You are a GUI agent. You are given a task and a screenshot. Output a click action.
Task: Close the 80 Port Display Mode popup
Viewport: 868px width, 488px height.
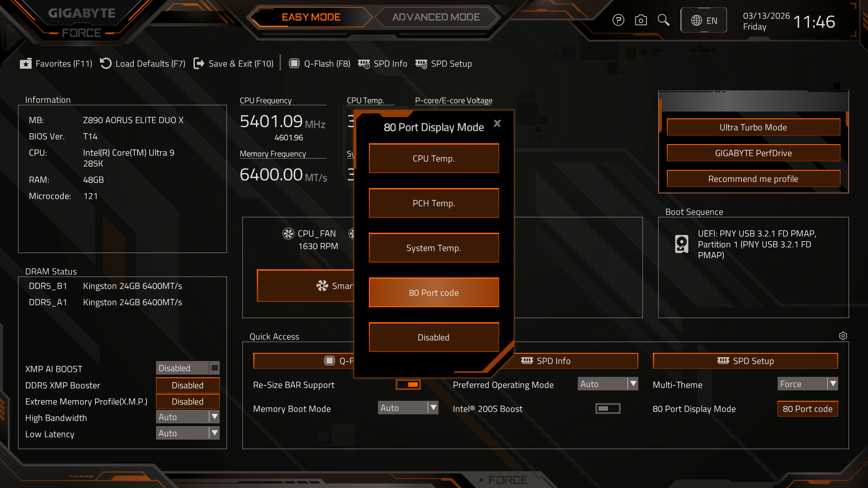pyautogui.click(x=497, y=123)
